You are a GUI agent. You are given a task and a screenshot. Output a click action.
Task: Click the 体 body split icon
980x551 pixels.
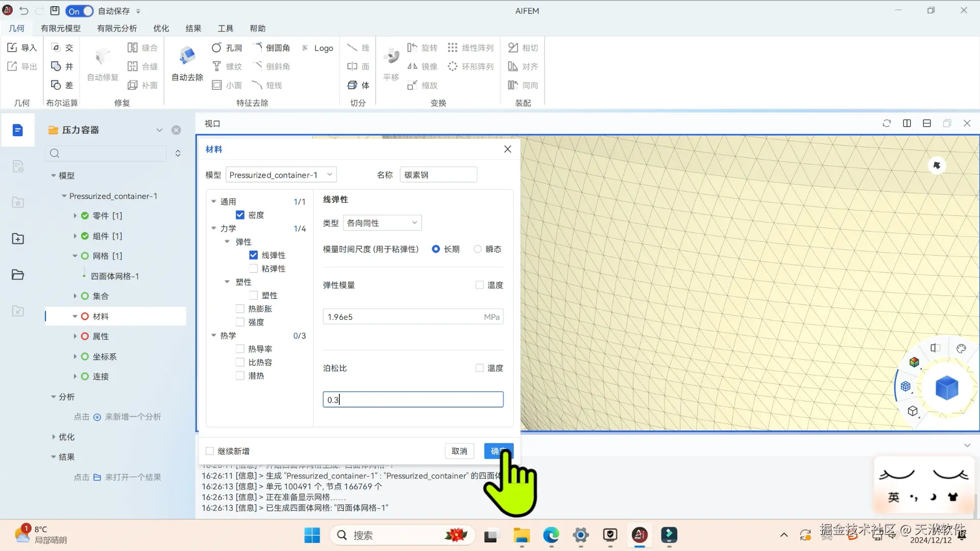click(x=353, y=85)
